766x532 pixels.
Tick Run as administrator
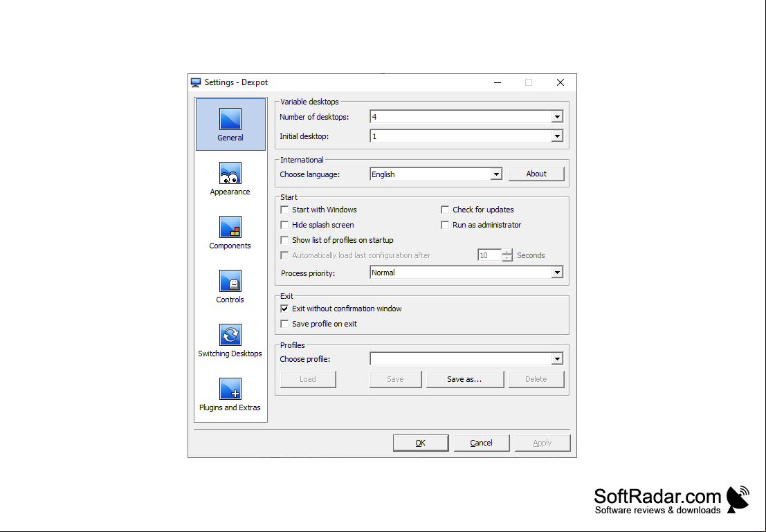(444, 225)
